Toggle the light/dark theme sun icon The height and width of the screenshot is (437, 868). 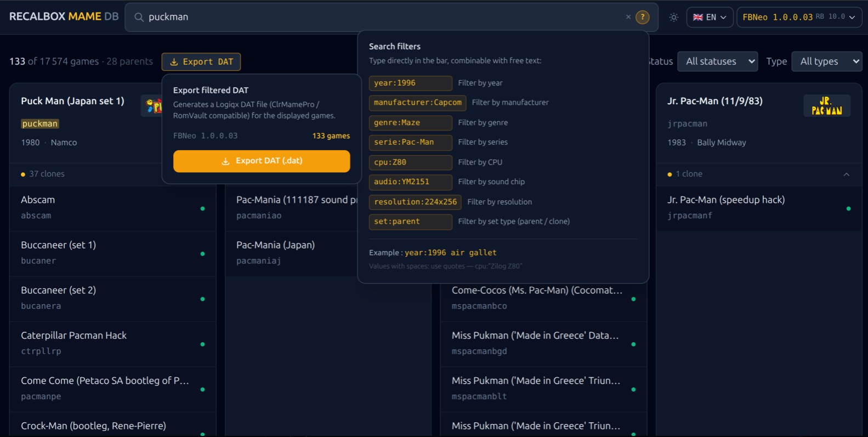[x=673, y=17]
